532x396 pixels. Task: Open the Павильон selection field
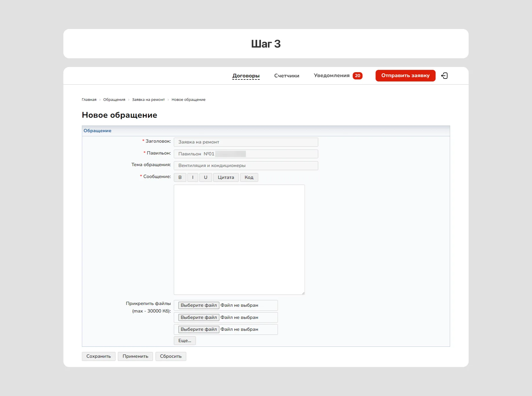(x=246, y=154)
